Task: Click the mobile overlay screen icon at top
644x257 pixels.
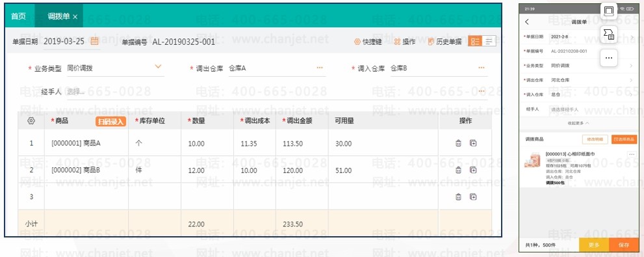Action: (x=609, y=10)
